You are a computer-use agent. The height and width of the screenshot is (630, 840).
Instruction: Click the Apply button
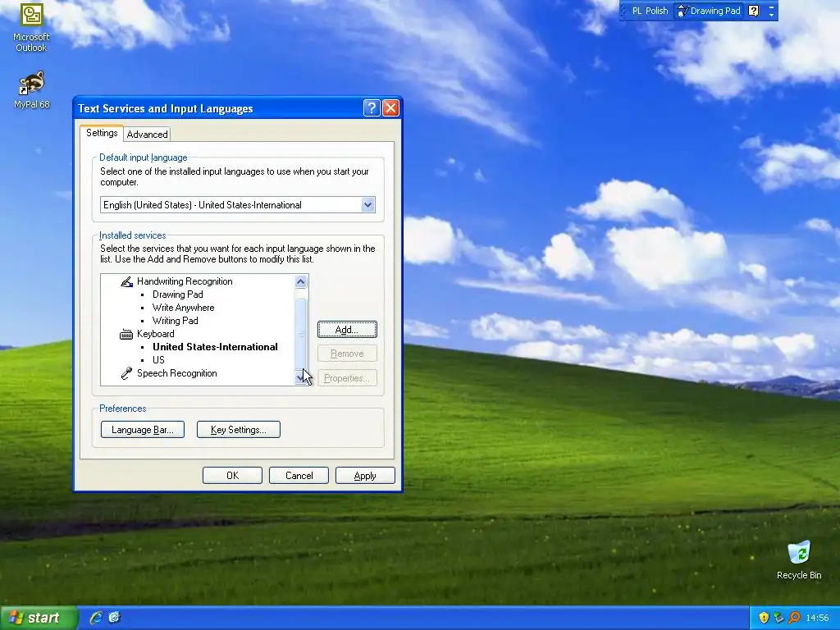365,476
